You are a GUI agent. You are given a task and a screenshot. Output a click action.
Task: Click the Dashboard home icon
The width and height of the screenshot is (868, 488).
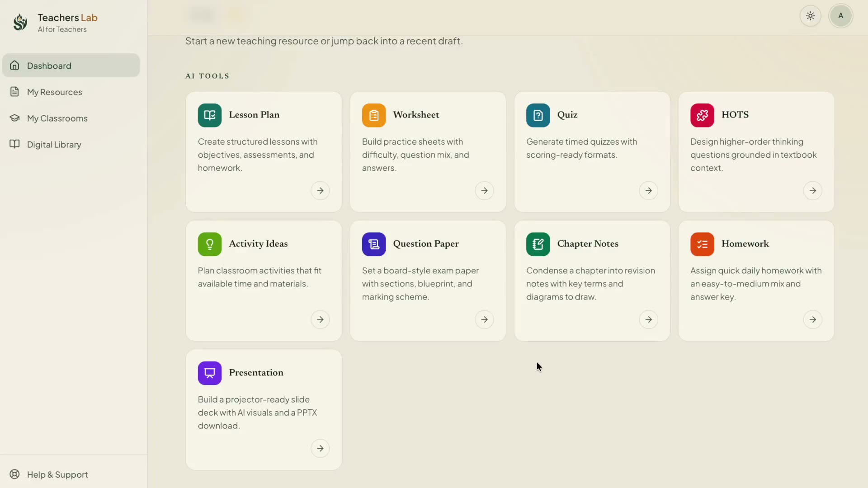tap(14, 66)
